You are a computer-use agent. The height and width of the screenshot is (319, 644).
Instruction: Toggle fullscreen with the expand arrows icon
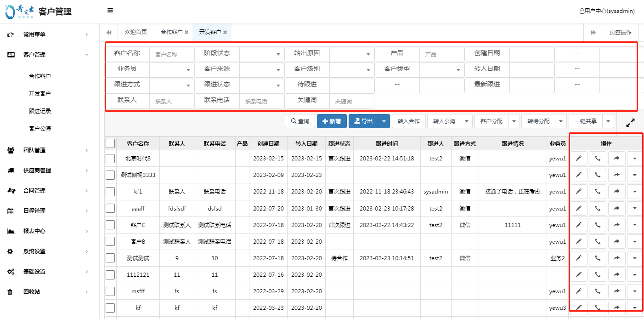pyautogui.click(x=631, y=123)
